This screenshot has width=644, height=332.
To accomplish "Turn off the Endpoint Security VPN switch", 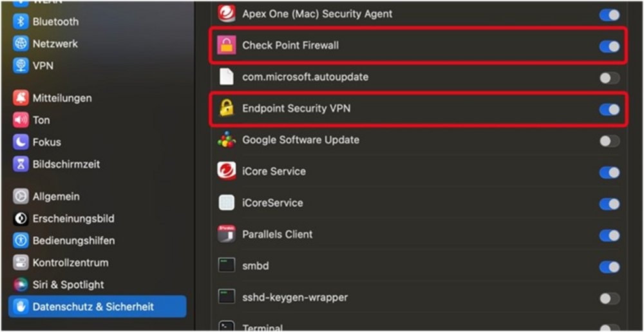I will pos(609,109).
